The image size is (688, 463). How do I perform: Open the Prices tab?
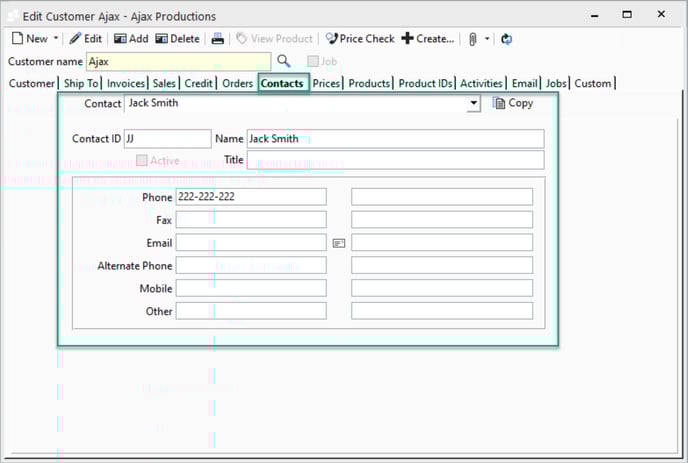[326, 83]
